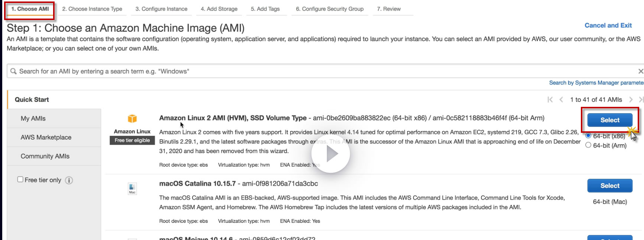Image resolution: width=644 pixels, height=240 pixels.
Task: Go to the first page of AMIs
Action: click(x=550, y=99)
